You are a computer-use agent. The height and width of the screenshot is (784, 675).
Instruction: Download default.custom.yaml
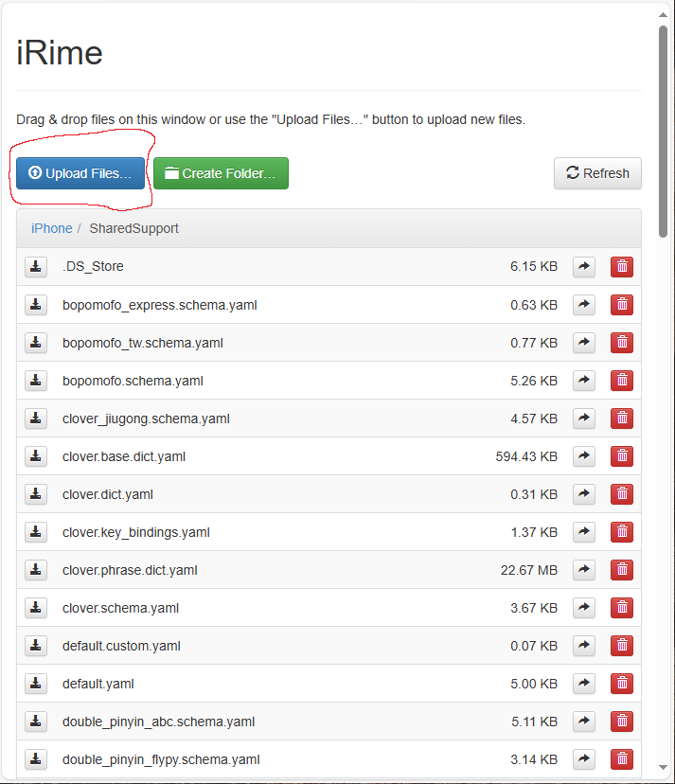(36, 646)
